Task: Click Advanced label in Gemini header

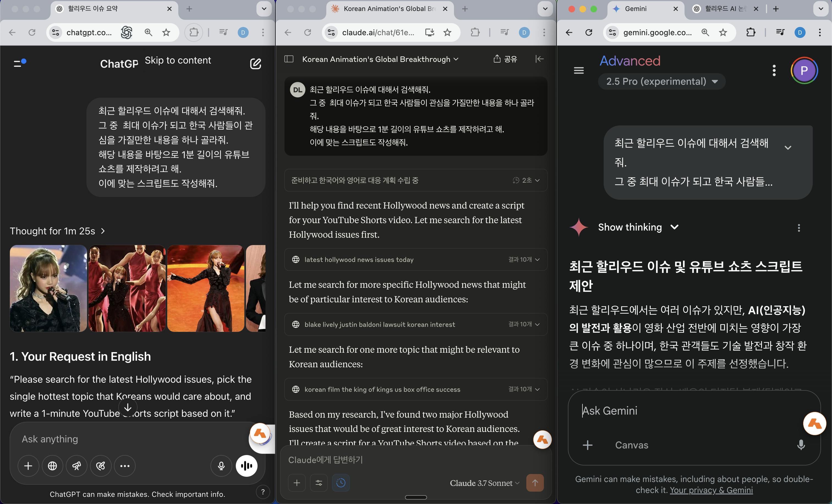Action: coord(630,61)
